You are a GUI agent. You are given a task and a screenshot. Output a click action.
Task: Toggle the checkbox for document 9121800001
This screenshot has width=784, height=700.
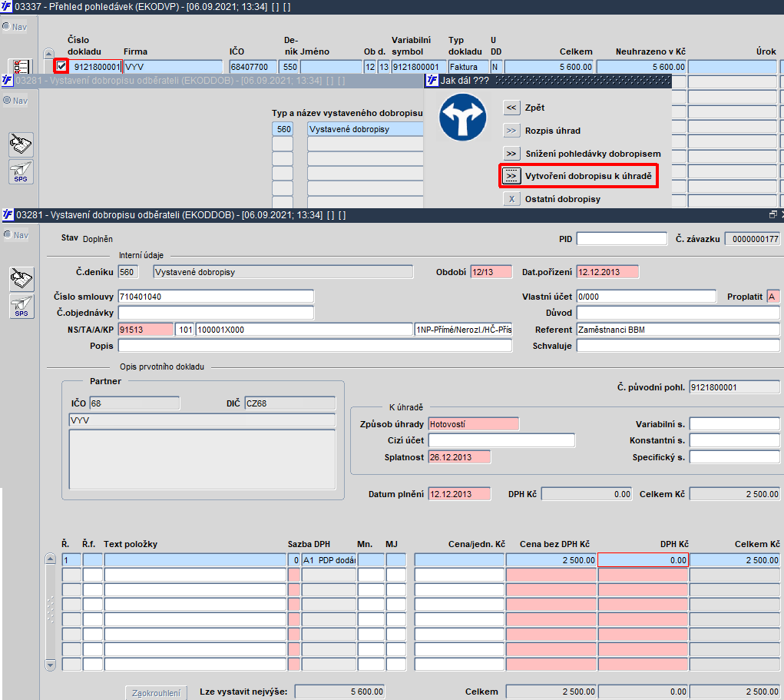click(x=61, y=66)
